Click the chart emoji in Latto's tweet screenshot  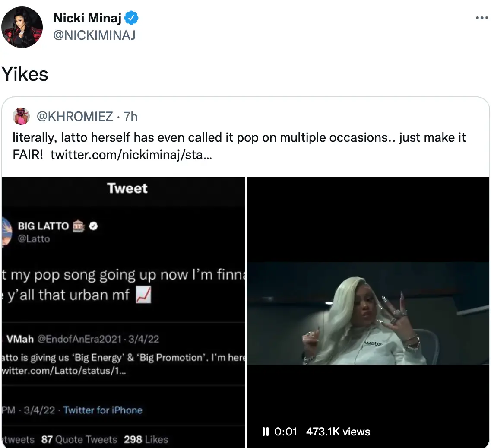(x=143, y=295)
